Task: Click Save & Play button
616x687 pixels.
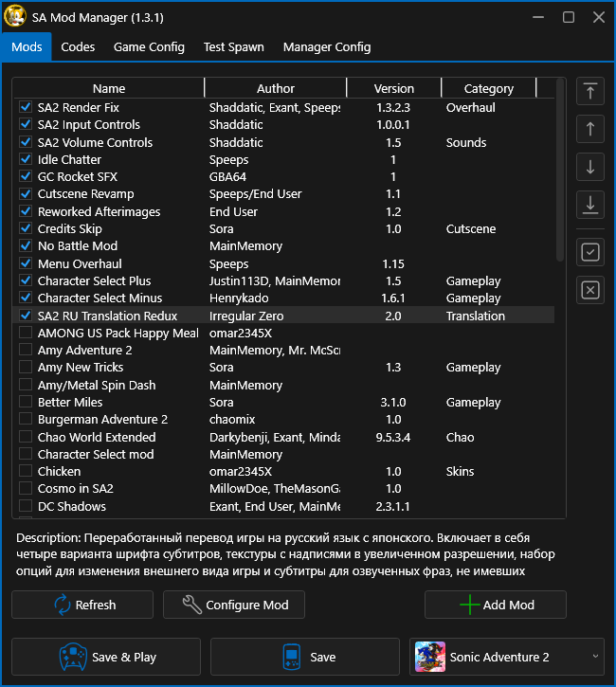Action: click(x=106, y=657)
